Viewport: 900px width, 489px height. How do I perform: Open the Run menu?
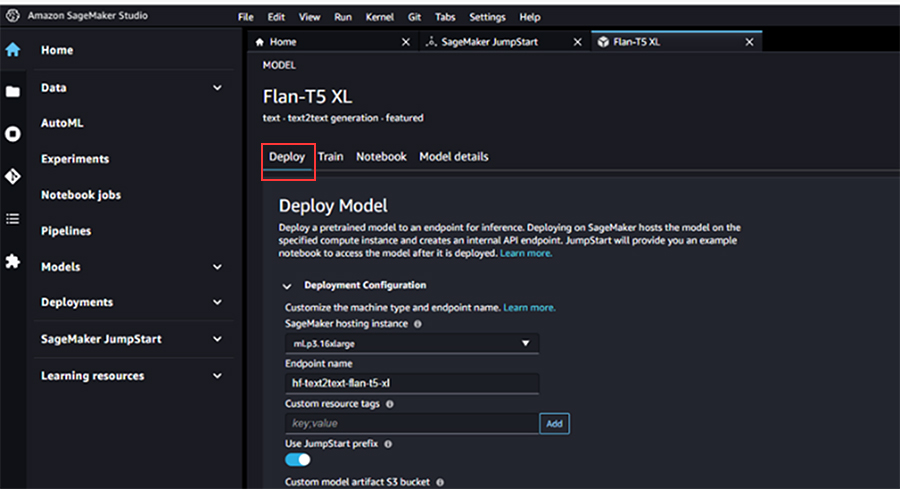point(343,17)
